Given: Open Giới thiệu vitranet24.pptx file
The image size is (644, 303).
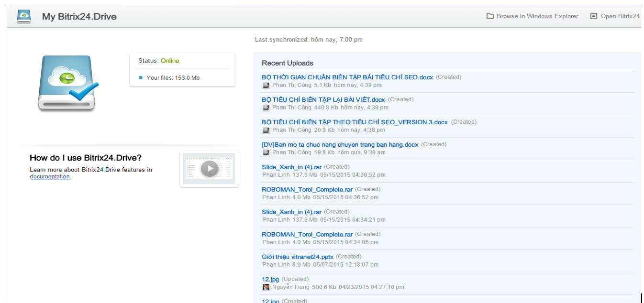Looking at the screenshot, I should click(x=298, y=257).
